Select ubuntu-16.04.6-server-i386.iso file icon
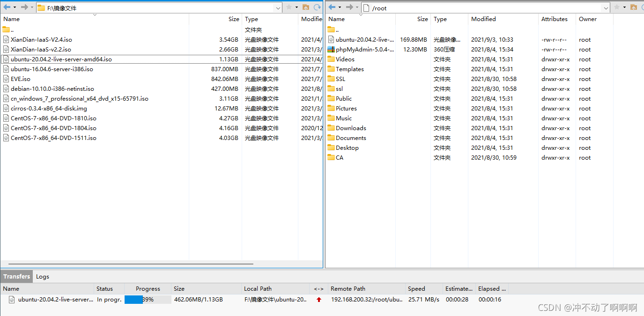Screen dimensions: 644x316 coord(6,69)
